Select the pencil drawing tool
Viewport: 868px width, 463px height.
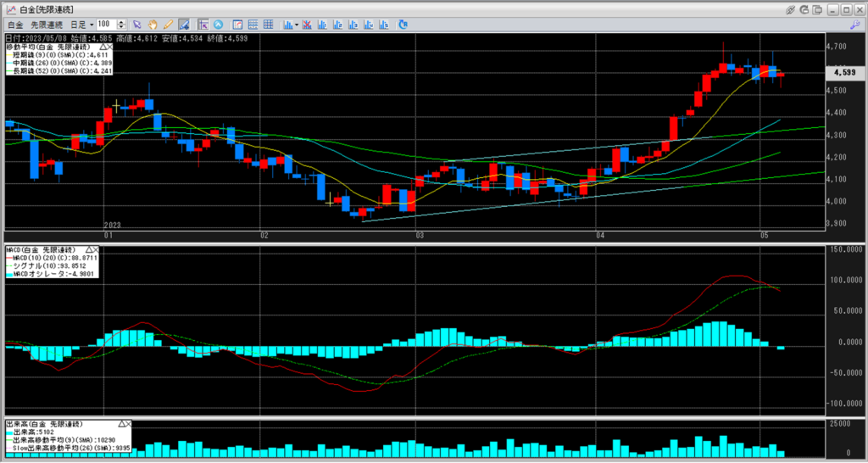(x=168, y=25)
